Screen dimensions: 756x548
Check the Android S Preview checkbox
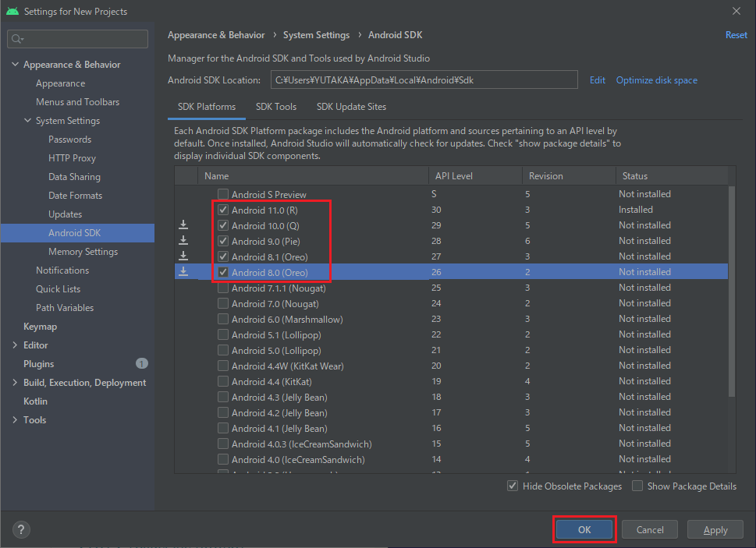[x=223, y=194]
